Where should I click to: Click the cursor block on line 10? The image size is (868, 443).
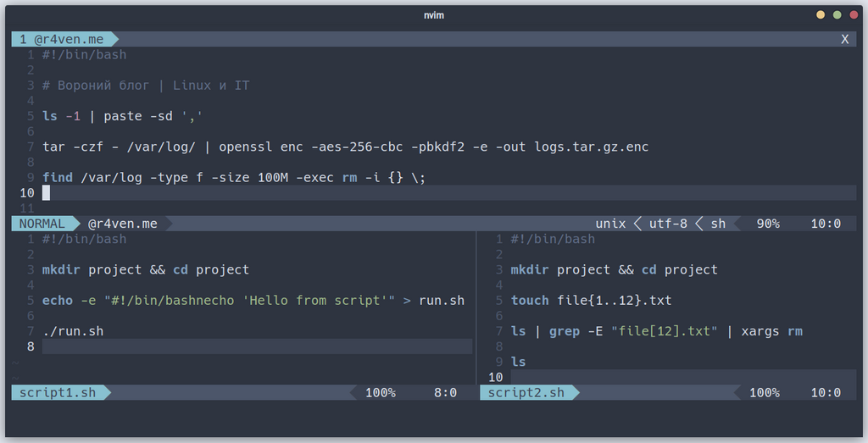tap(46, 192)
